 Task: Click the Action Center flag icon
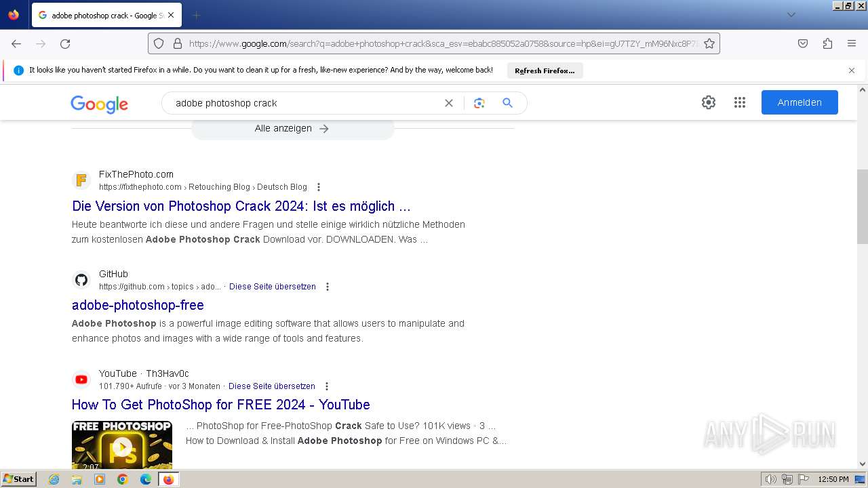804,479
